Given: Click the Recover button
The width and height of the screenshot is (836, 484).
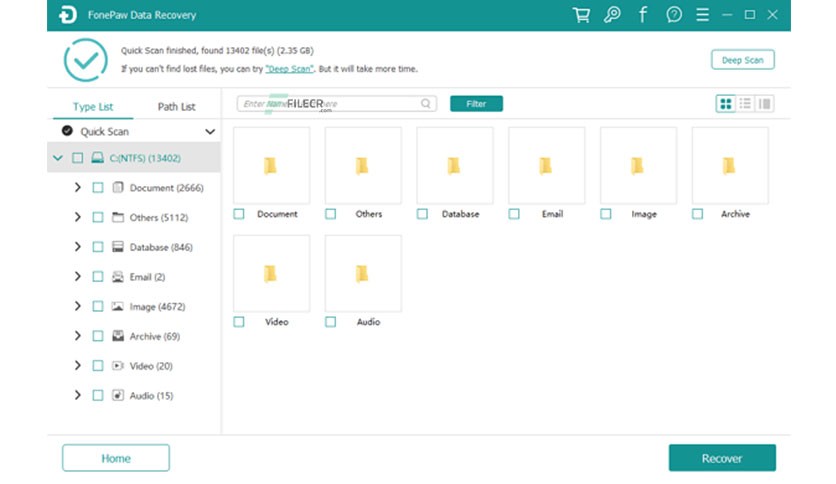Looking at the screenshot, I should pyautogui.click(x=722, y=458).
